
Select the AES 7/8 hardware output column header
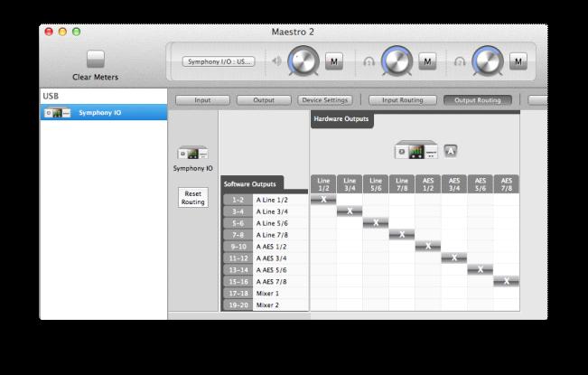pyautogui.click(x=507, y=184)
